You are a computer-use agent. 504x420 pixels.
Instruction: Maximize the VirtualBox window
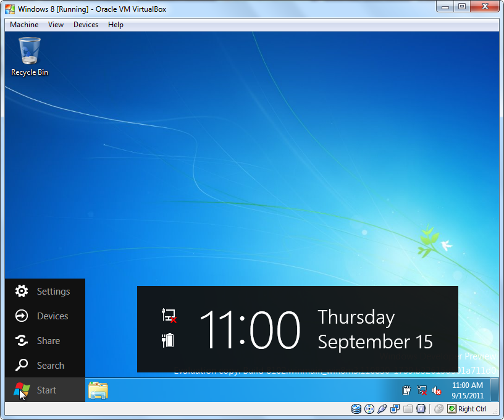462,7
